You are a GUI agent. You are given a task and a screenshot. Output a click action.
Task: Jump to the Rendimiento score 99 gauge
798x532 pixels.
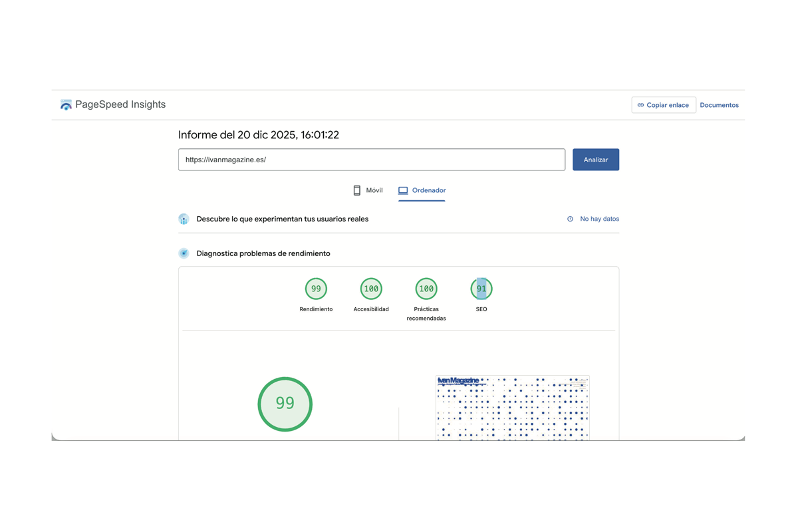[316, 289]
